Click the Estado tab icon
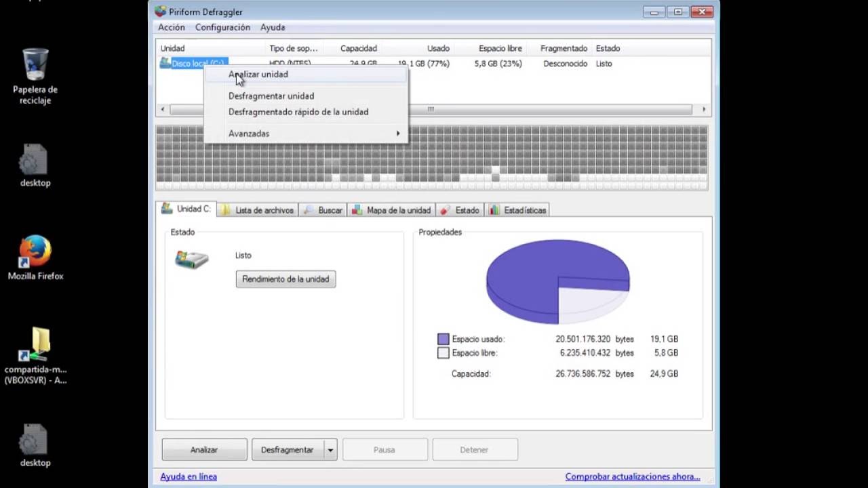This screenshot has width=868, height=488. (445, 210)
